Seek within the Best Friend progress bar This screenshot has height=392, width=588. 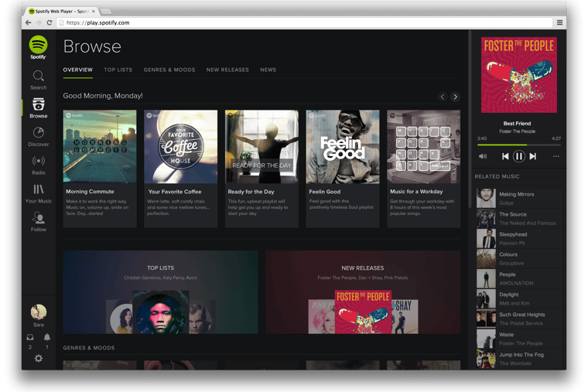pos(518,145)
